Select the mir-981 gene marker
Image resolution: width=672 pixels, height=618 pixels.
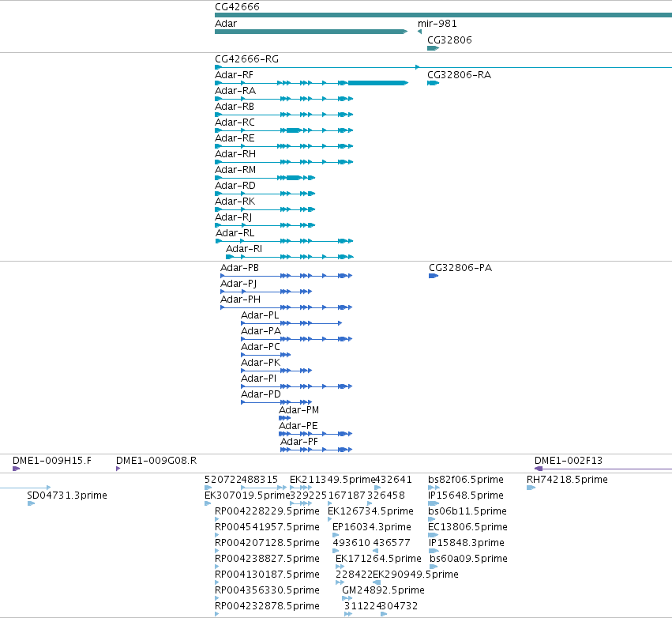tap(419, 32)
